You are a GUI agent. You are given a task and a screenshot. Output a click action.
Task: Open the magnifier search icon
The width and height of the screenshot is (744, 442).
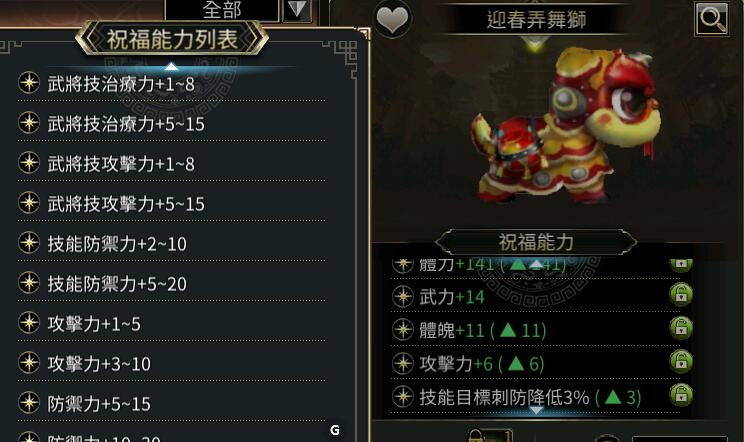coord(712,18)
